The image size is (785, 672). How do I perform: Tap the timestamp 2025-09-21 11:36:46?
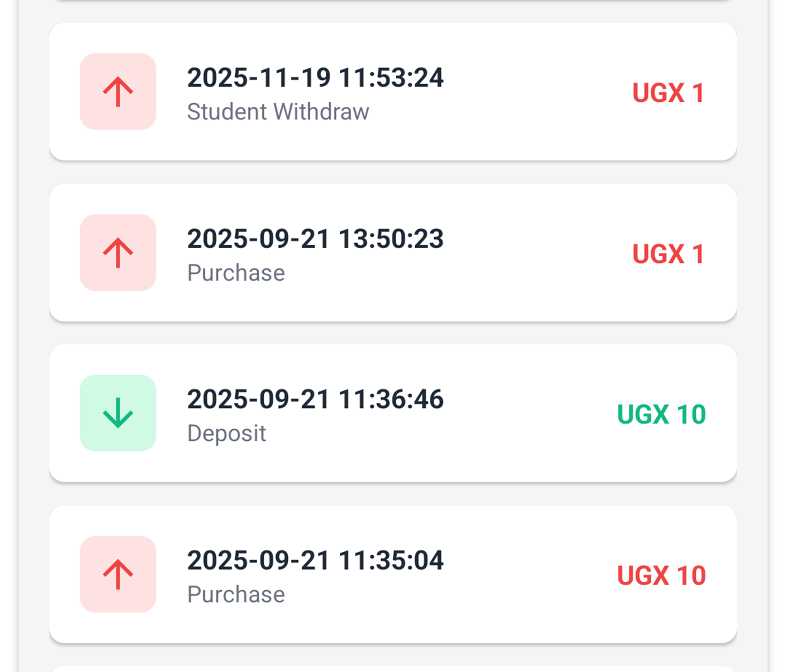(x=315, y=399)
